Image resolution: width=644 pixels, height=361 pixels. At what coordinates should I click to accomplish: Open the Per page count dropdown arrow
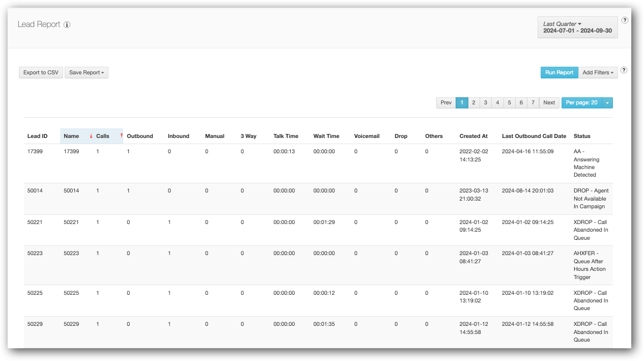point(607,102)
